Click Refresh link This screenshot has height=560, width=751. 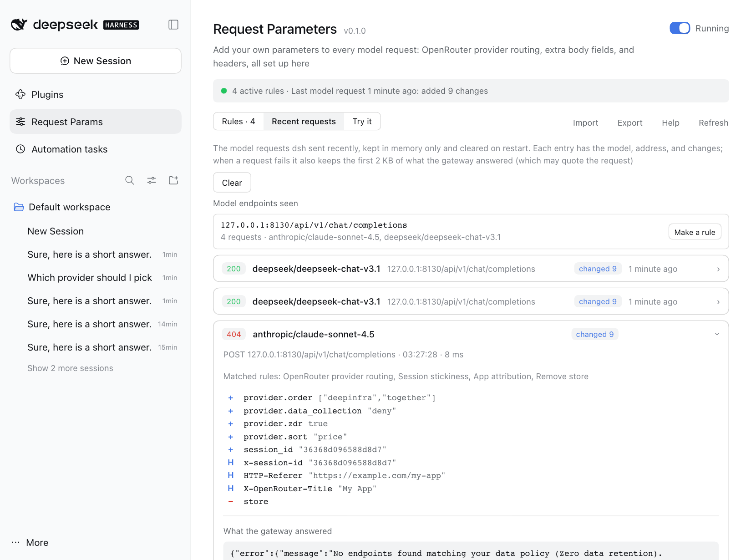coord(713,122)
